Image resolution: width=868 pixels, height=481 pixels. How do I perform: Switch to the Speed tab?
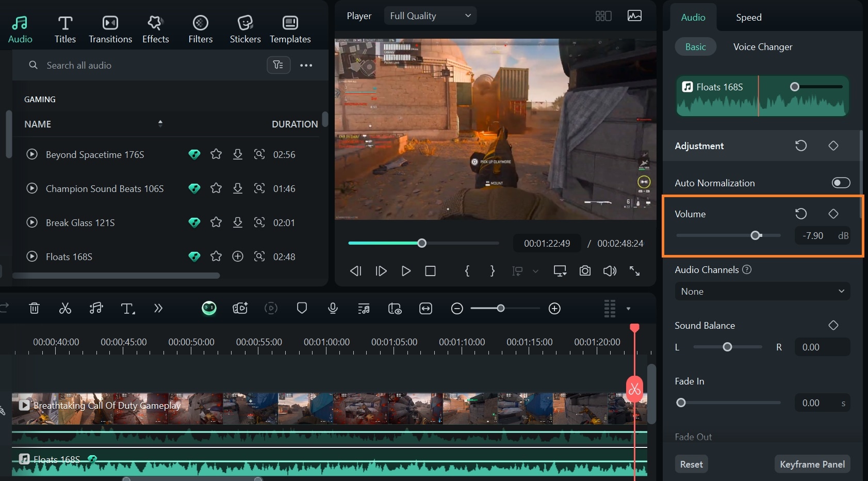pyautogui.click(x=748, y=18)
